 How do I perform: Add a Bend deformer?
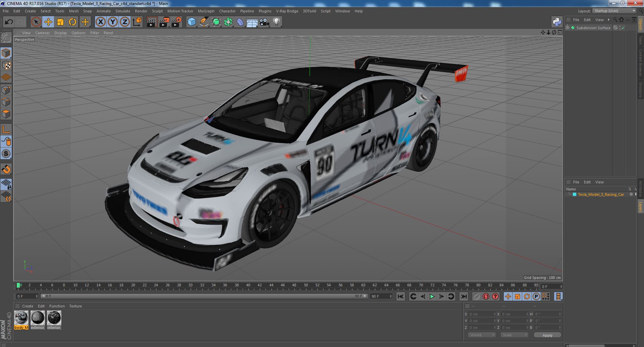click(x=241, y=22)
